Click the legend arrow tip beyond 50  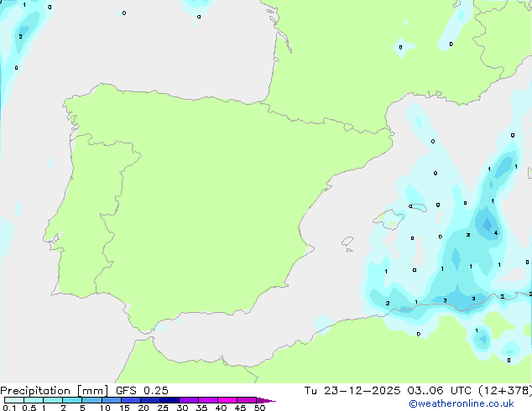[x=271, y=401]
